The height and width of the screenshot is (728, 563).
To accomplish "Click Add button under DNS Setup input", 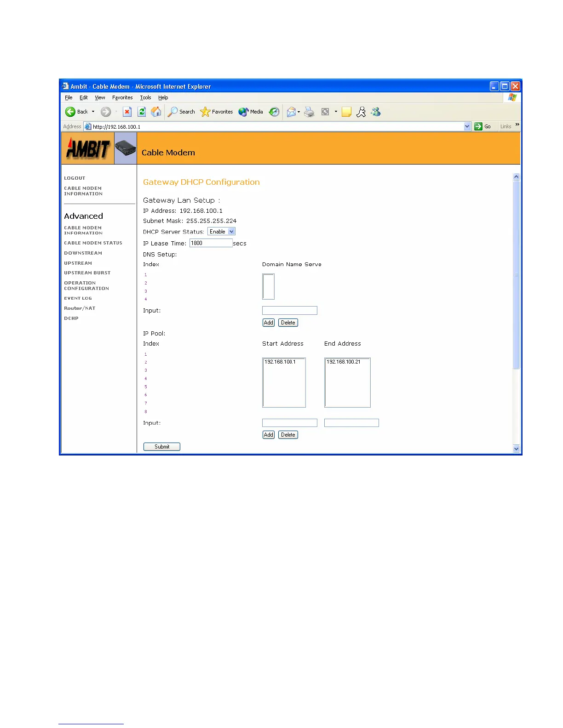I will point(269,323).
